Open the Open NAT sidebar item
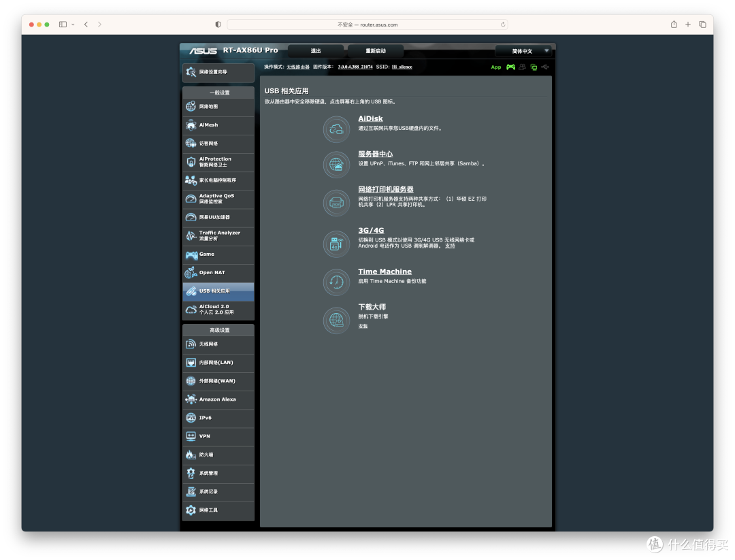The width and height of the screenshot is (735, 560). pos(218,273)
